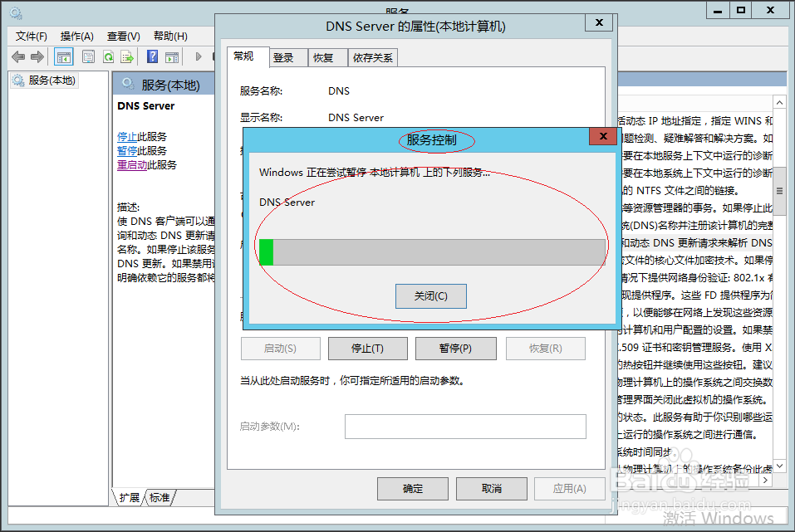Open Help via the question mark icon
This screenshot has width=795, height=532.
click(x=150, y=56)
